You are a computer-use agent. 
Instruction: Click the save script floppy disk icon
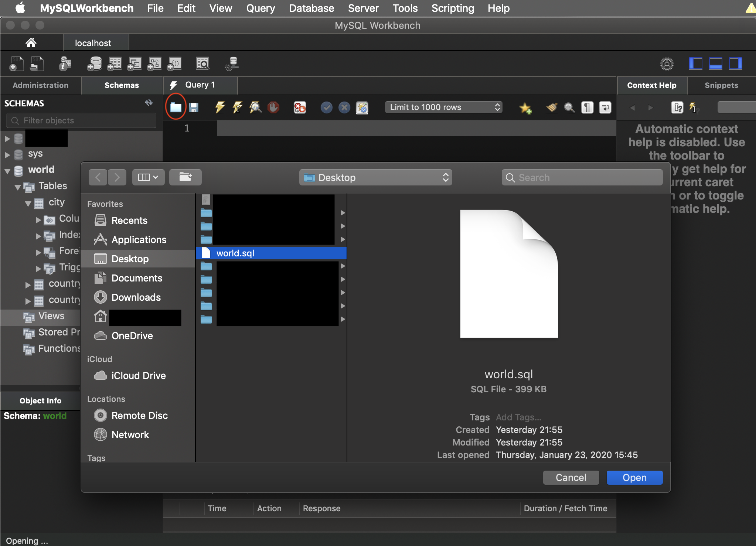click(194, 108)
